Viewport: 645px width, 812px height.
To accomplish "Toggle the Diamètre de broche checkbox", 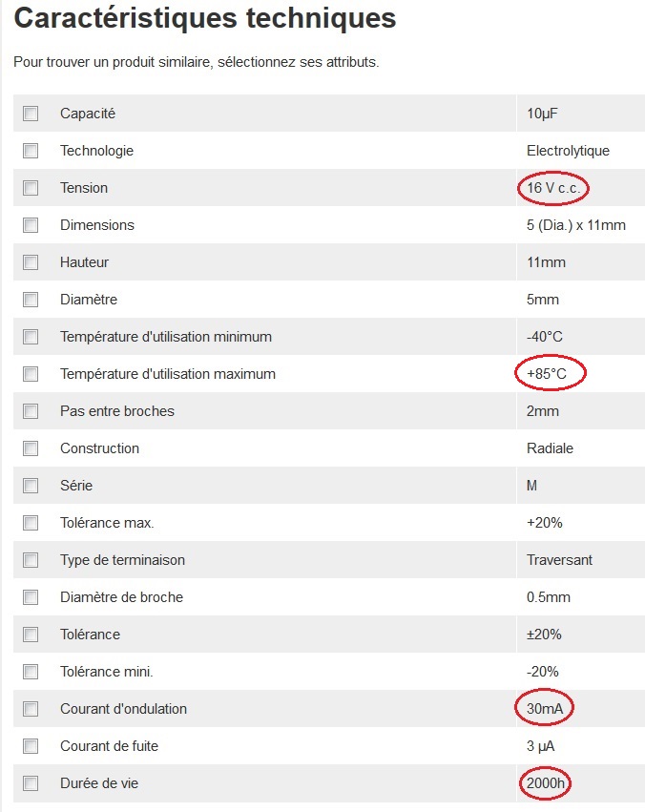I will click(x=31, y=597).
